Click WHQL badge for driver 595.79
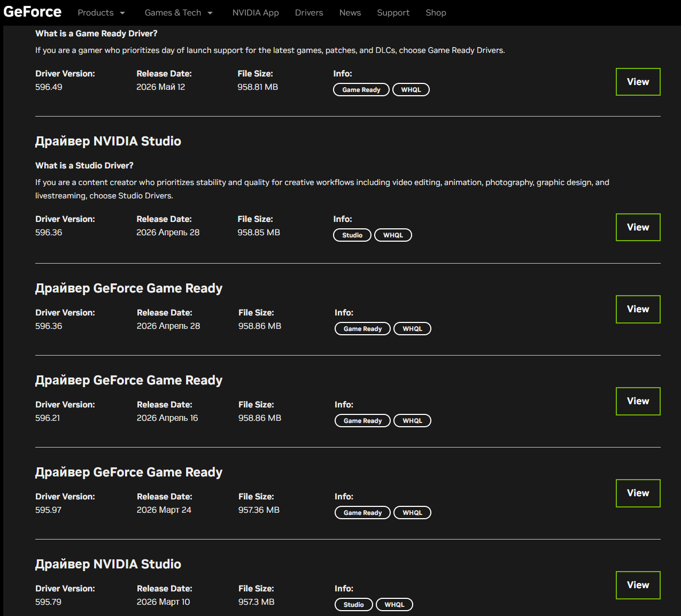The height and width of the screenshot is (616, 681). click(394, 605)
